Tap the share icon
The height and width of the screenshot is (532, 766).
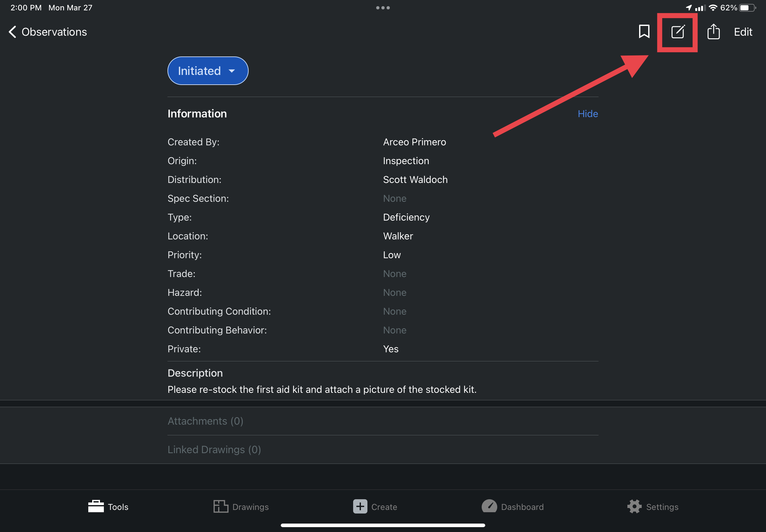pyautogui.click(x=713, y=32)
